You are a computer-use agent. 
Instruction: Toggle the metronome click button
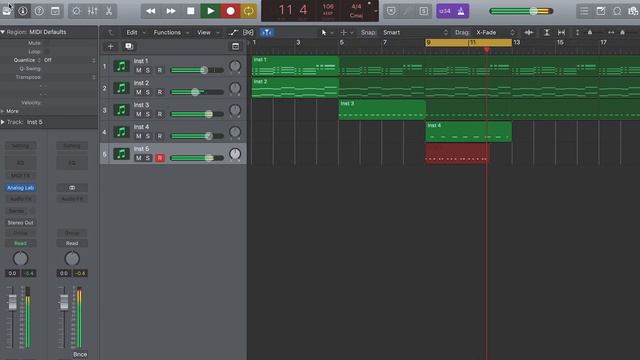point(461,11)
